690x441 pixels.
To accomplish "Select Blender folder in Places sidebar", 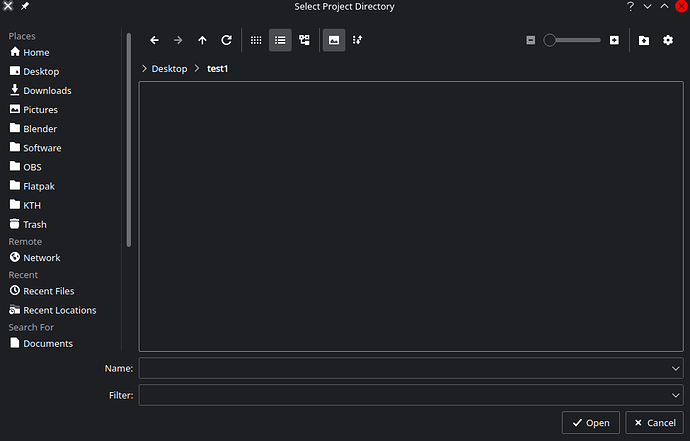I will click(x=40, y=129).
